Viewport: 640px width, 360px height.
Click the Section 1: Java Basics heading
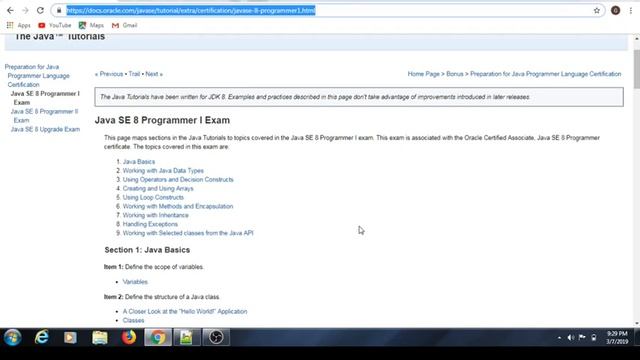tap(147, 250)
